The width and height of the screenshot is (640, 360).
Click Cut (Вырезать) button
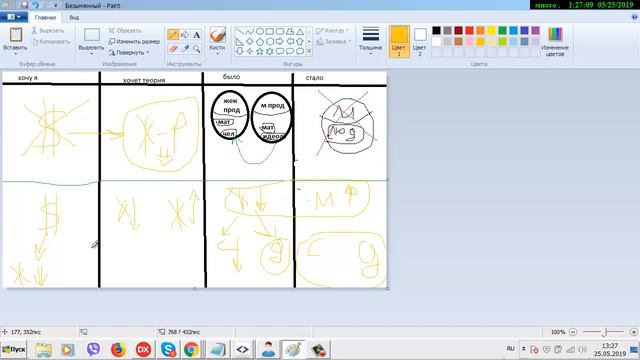(x=48, y=31)
